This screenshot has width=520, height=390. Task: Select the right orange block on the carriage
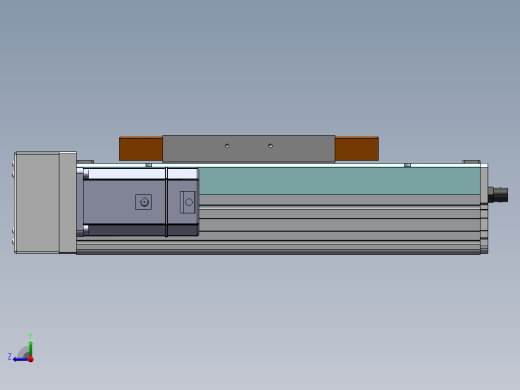point(357,149)
